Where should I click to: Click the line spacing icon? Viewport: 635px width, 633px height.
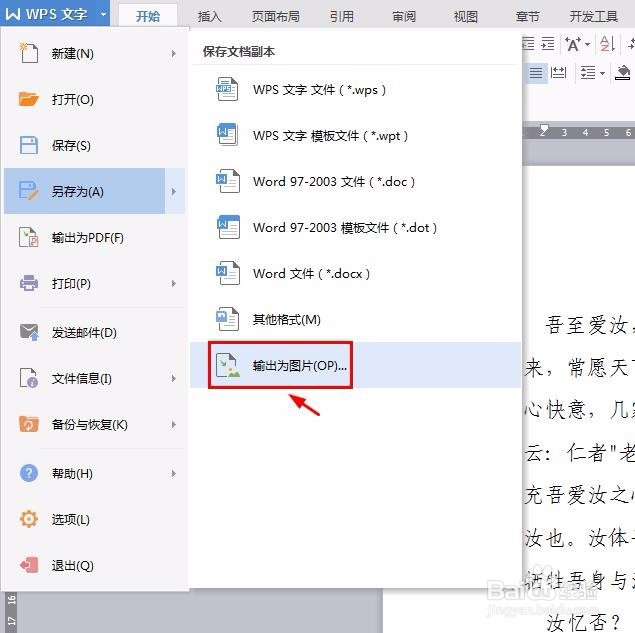click(x=588, y=73)
